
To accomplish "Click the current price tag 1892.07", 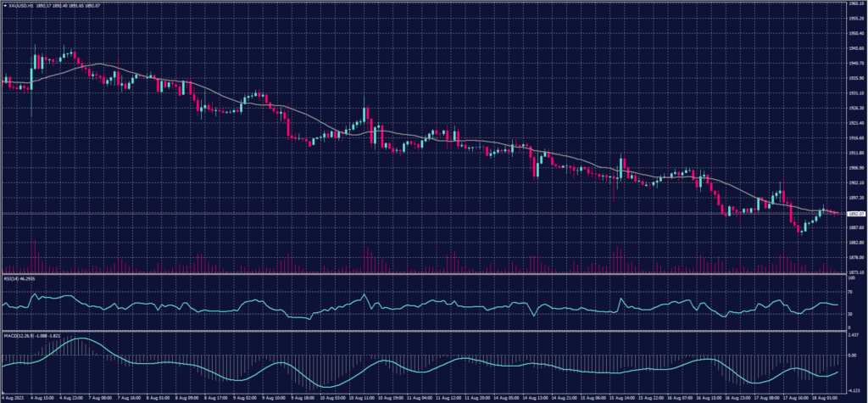I will [854, 214].
